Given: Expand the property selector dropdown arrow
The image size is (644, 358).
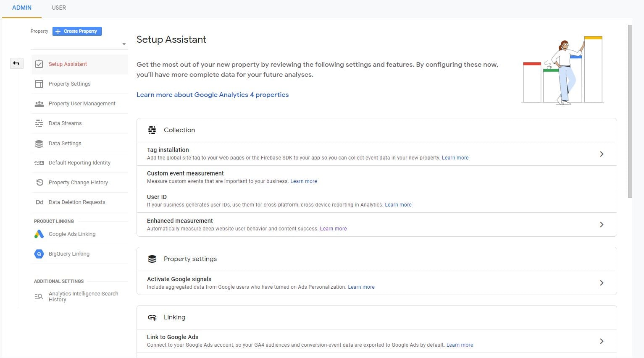Looking at the screenshot, I should (124, 44).
